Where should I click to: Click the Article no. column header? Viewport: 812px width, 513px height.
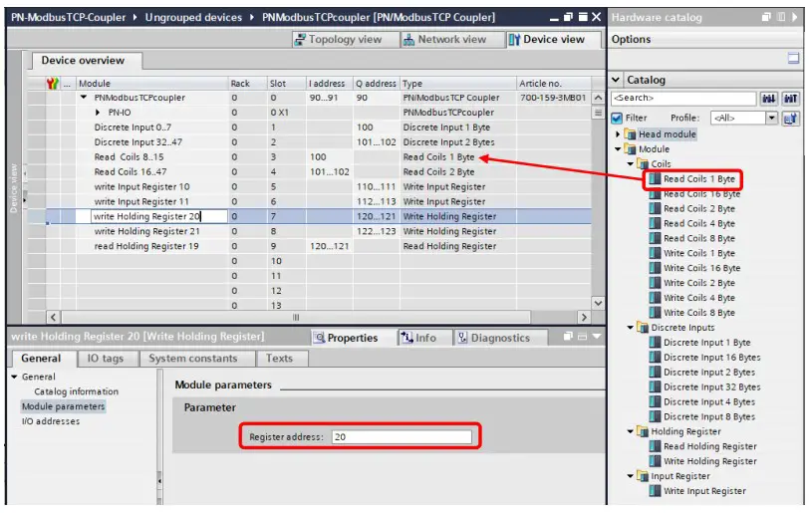coord(554,84)
